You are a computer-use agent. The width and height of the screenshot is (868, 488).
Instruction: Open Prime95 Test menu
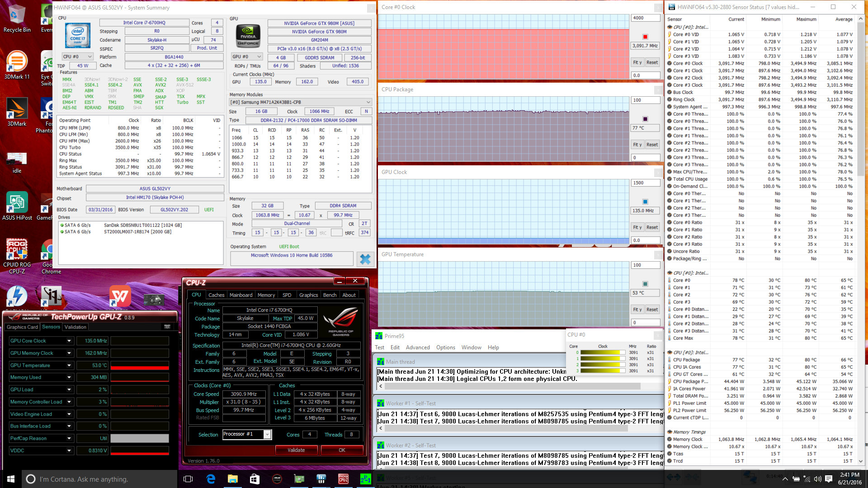tap(379, 347)
